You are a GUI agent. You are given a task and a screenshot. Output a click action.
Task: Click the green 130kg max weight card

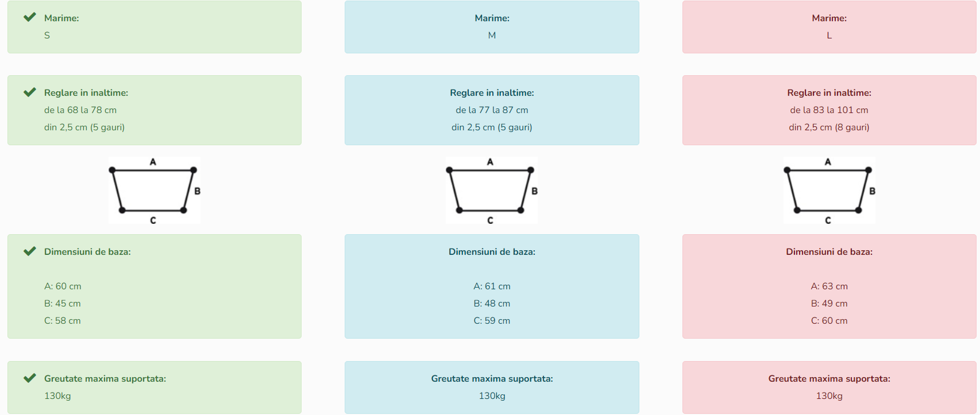pyautogui.click(x=155, y=387)
